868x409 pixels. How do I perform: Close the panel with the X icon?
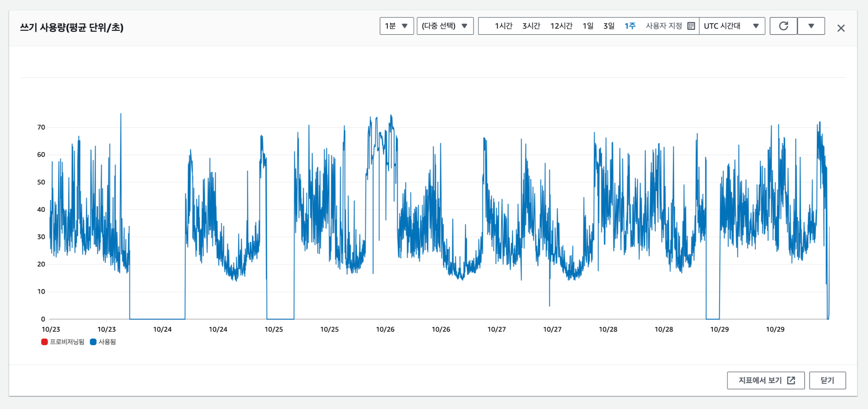point(841,28)
